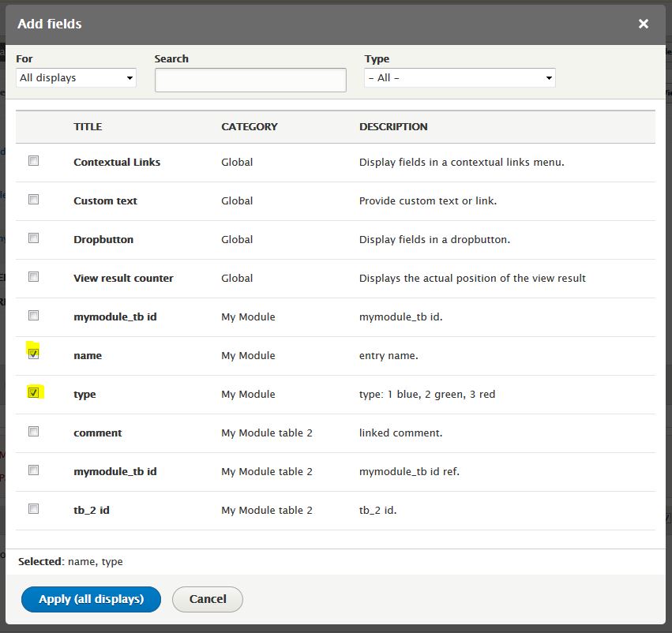This screenshot has width=672, height=633.
Task: Click the Cancel button
Action: coord(208,599)
